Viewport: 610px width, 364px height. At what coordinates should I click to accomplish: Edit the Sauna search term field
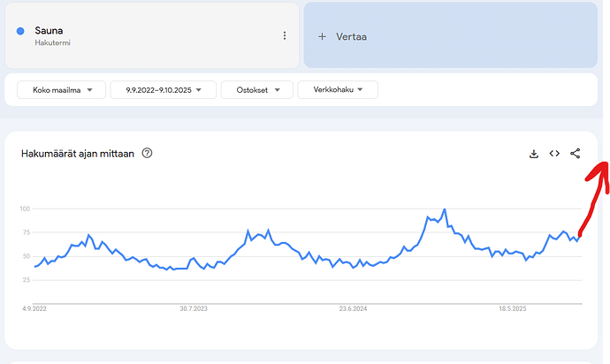pos(152,35)
